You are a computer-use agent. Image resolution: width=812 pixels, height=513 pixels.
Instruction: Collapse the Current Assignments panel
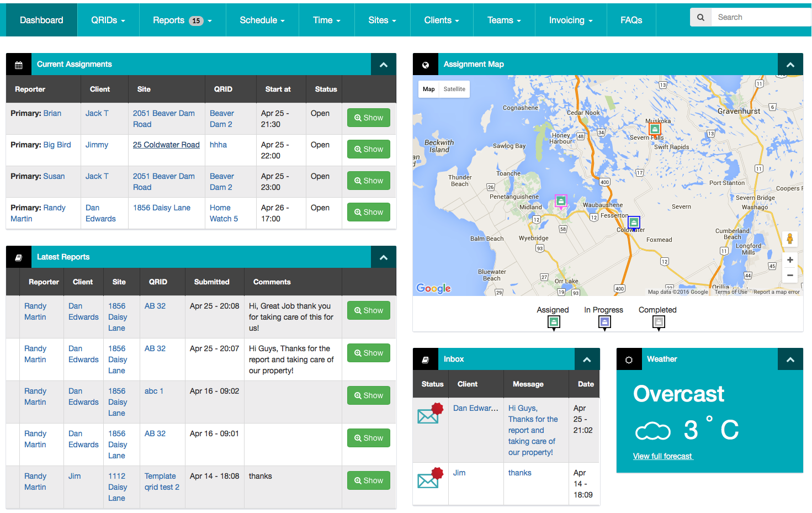[384, 65]
